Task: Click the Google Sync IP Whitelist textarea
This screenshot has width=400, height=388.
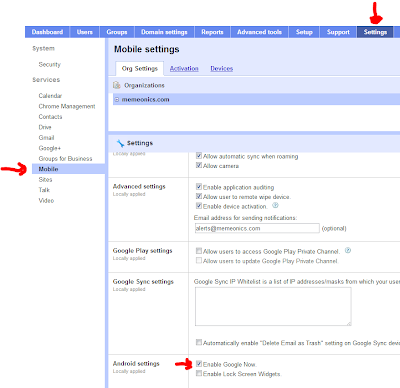Action: tap(273, 306)
